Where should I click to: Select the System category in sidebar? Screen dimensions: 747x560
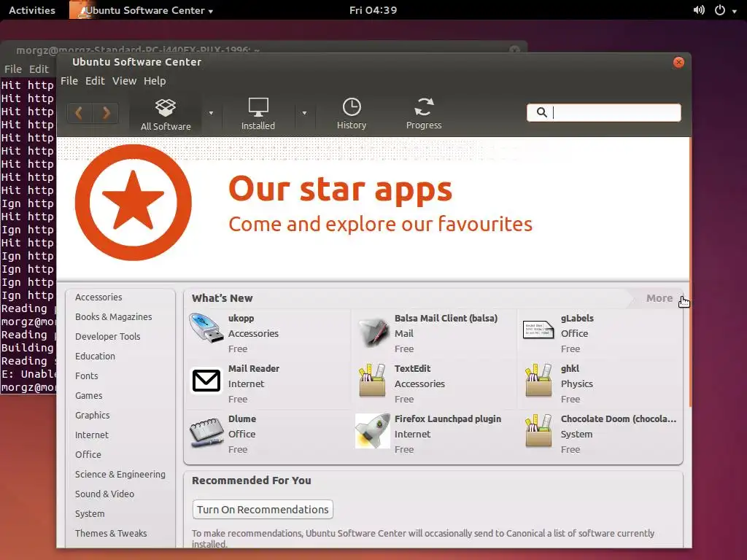tap(90, 514)
